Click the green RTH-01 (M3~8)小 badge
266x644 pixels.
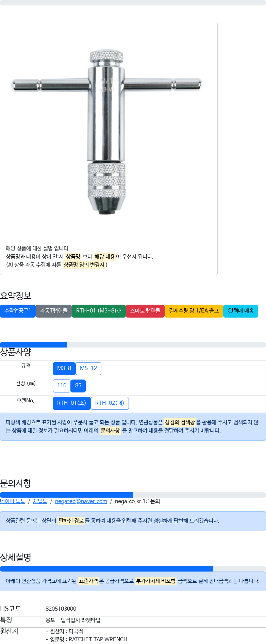point(99,311)
